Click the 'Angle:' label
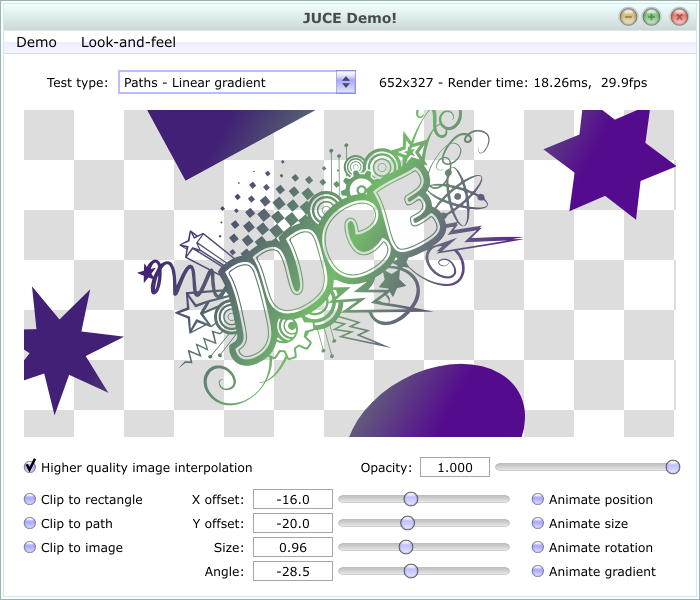Screen dimensions: 700x600 (x=225, y=572)
